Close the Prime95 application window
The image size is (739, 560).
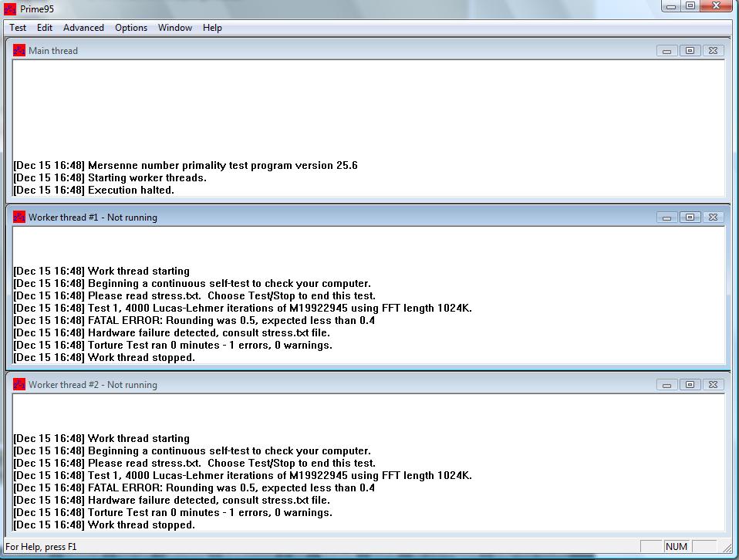pyautogui.click(x=716, y=6)
